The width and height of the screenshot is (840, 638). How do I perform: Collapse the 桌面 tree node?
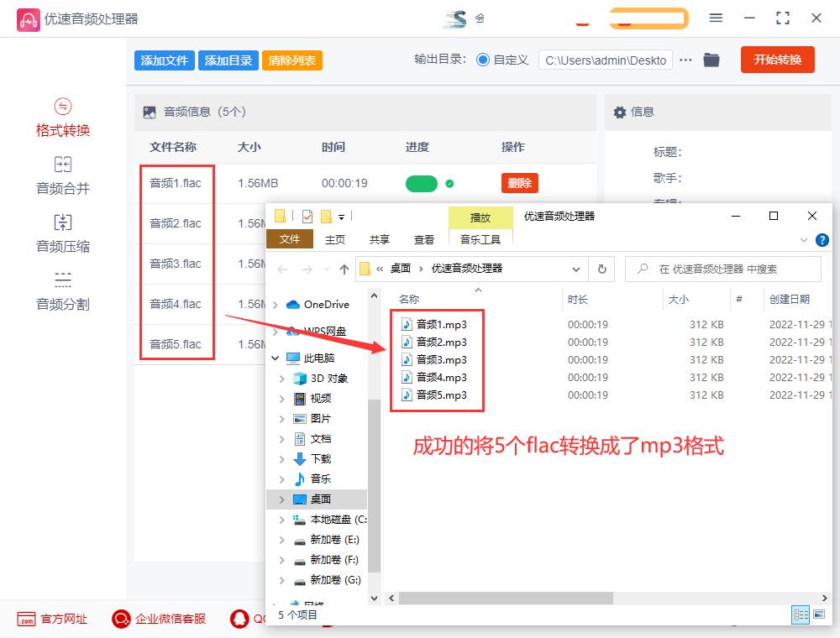tap(282, 499)
